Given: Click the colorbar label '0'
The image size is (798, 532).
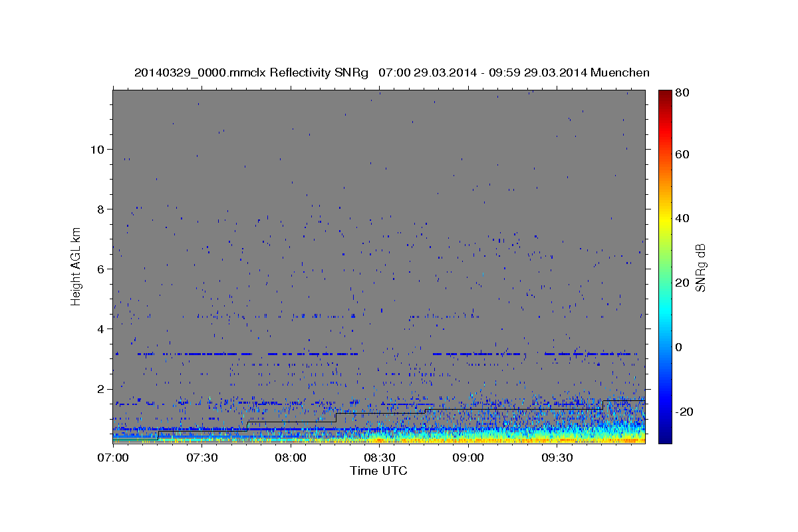Looking at the screenshot, I should 678,347.
